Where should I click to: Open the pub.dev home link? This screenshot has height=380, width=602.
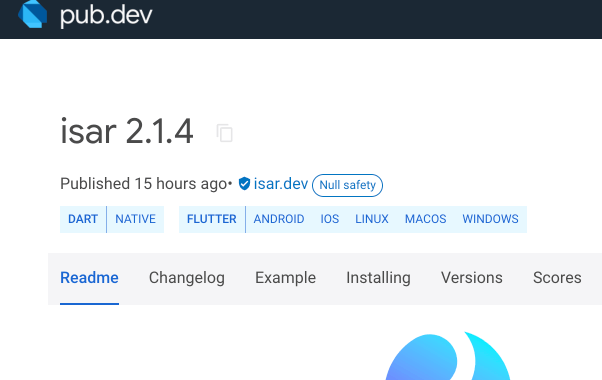[x=106, y=16]
